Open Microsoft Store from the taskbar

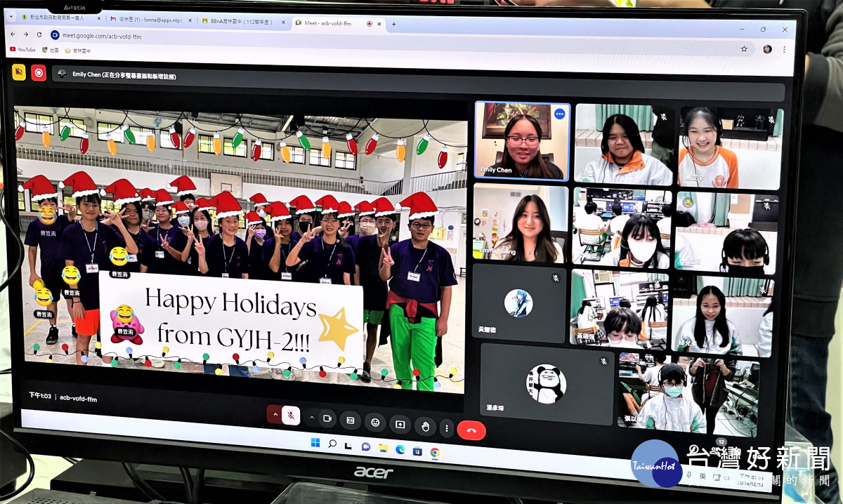[418, 450]
